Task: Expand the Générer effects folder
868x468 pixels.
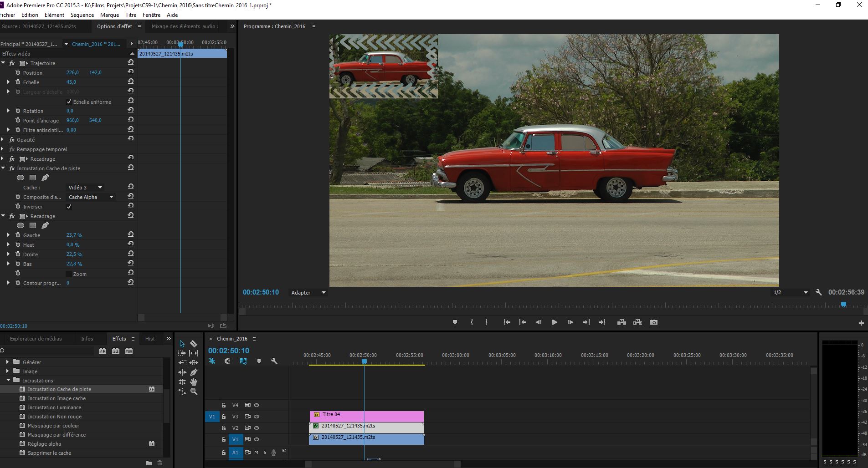Action: tap(7, 362)
